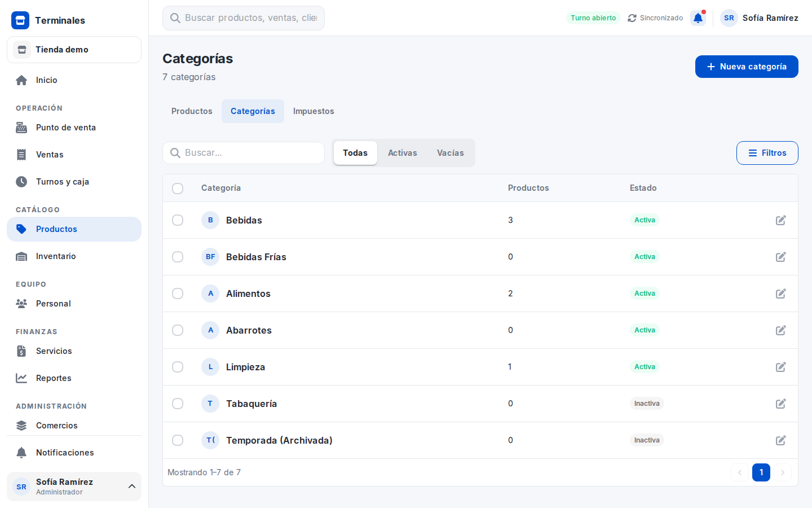The width and height of the screenshot is (812, 508).
Task: Edit the Tabaquería category via pencil icon
Action: pyautogui.click(x=780, y=404)
